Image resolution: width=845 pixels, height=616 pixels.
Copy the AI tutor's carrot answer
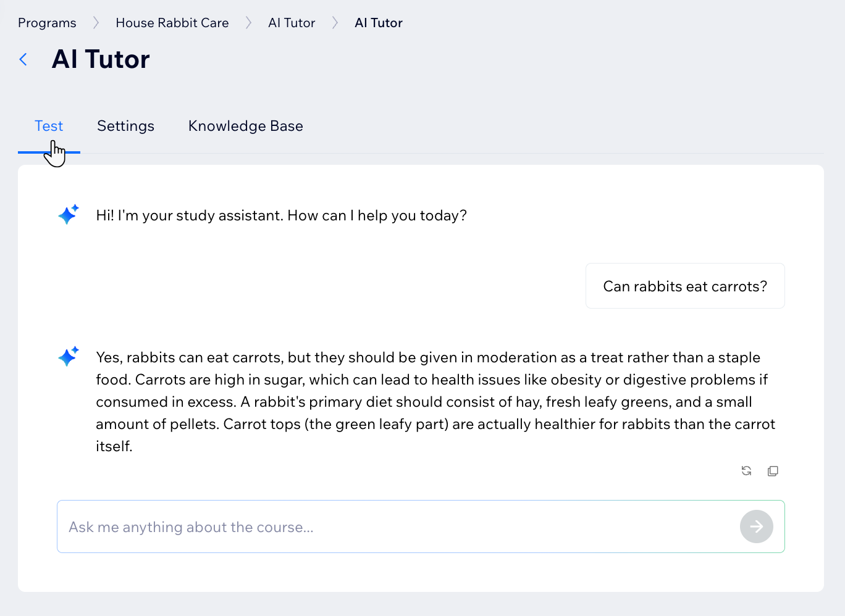773,471
